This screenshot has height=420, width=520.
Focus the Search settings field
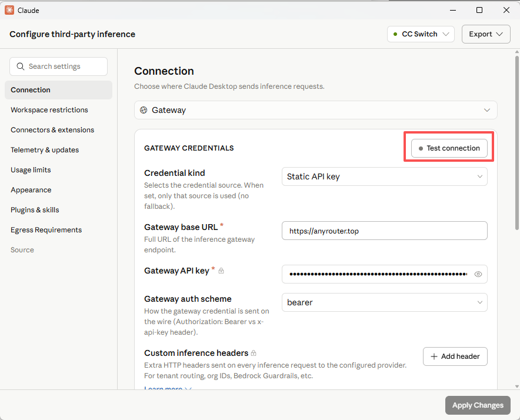tap(58, 66)
